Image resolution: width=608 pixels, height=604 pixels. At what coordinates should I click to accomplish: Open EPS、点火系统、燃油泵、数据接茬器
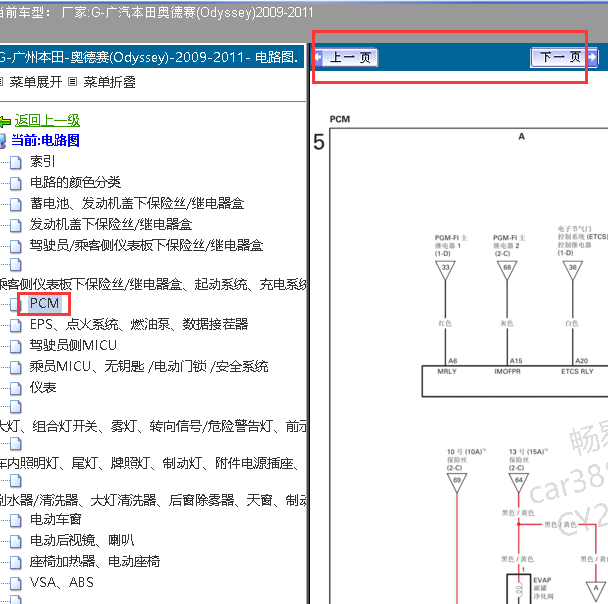(139, 324)
